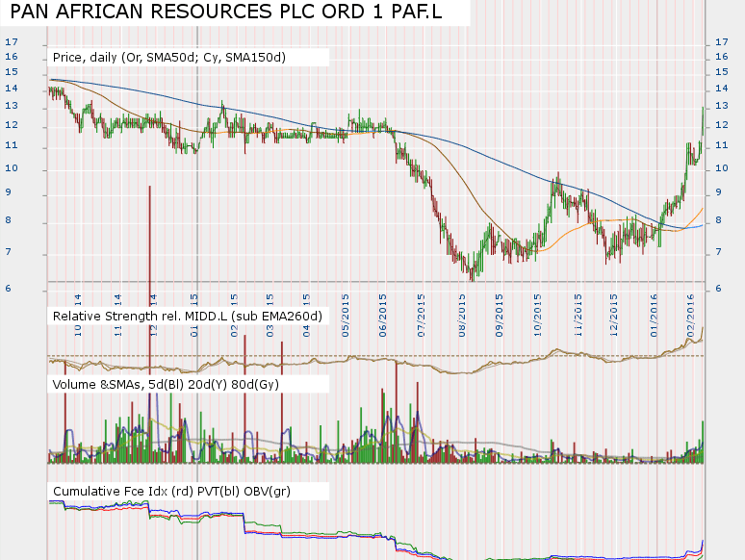Select price value 16 on right axis

click(x=722, y=57)
